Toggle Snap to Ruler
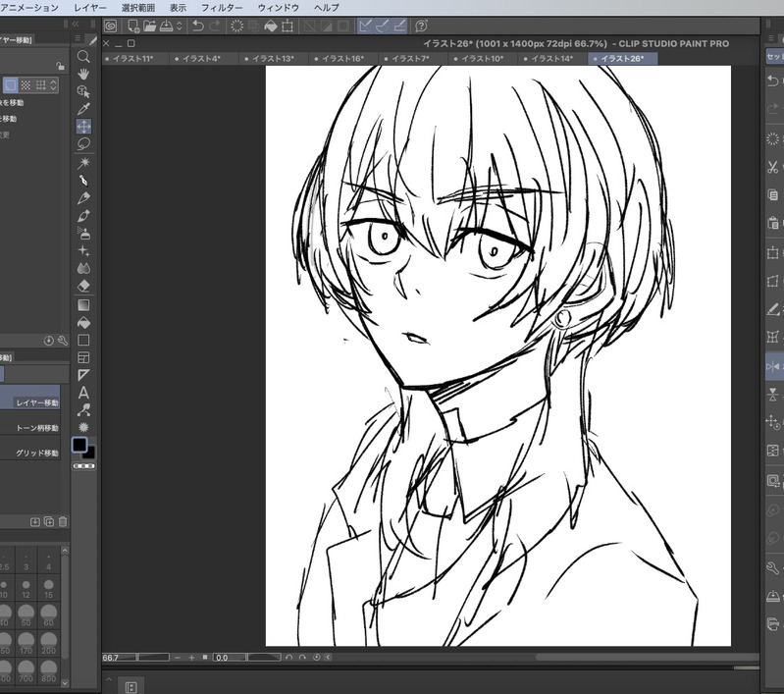Viewport: 784px width, 694px height. point(365,26)
